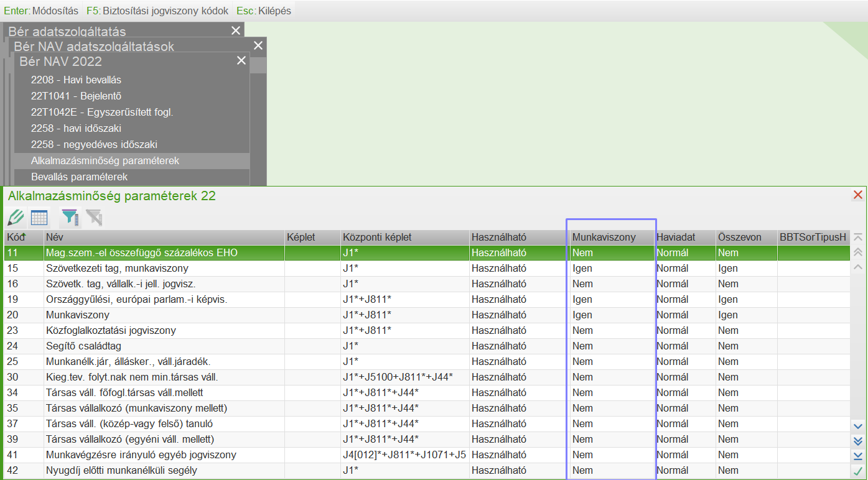Select row Kieg.tev. folyt.nak nem min.társas váll.
This screenshot has height=480, width=868.
427,377
